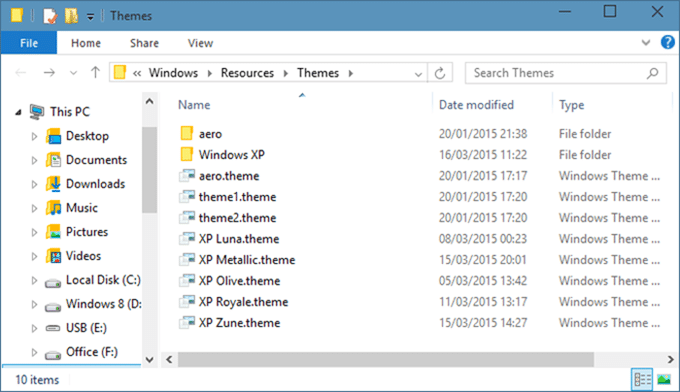The width and height of the screenshot is (680, 392).
Task: Collapse the This PC tree node
Action: click(18, 112)
